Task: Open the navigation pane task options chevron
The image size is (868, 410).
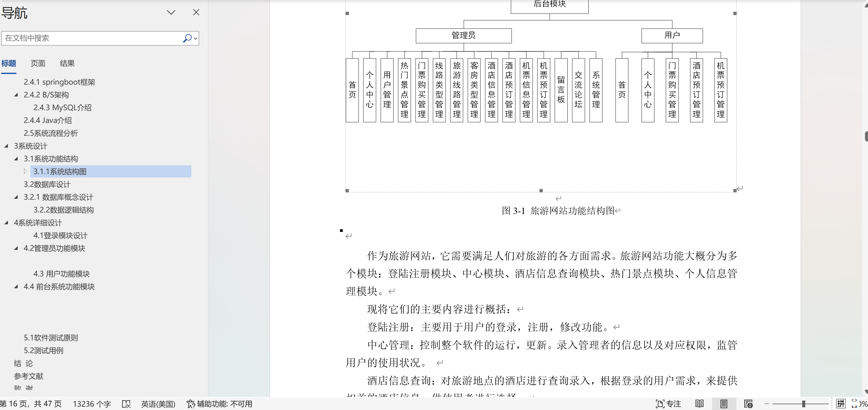Action: coord(171,12)
